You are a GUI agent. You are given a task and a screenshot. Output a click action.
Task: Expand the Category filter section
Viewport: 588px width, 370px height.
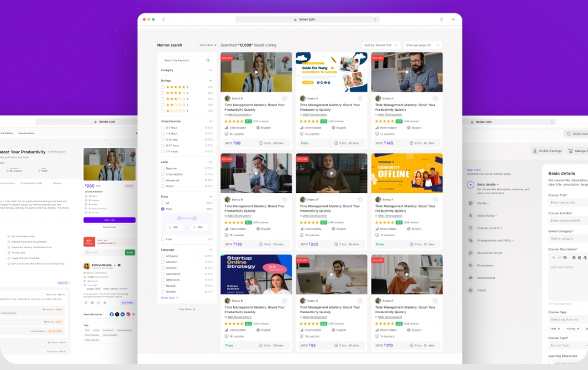(x=210, y=70)
